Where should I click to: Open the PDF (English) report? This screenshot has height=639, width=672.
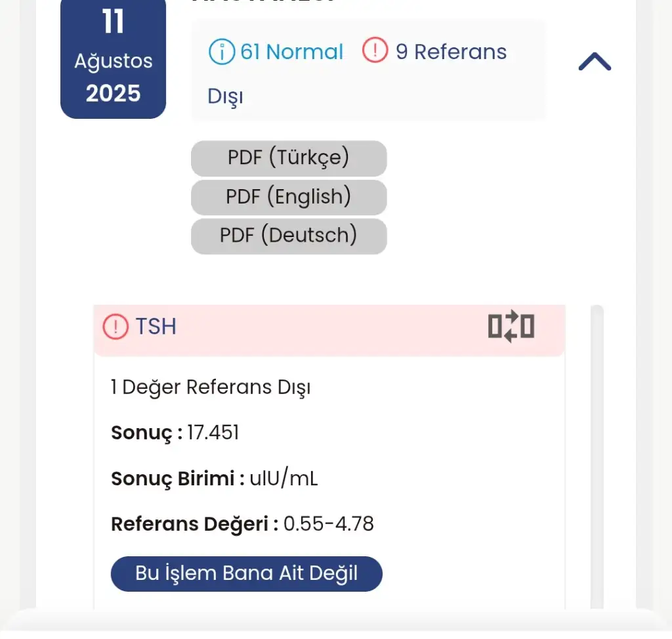[x=289, y=197]
